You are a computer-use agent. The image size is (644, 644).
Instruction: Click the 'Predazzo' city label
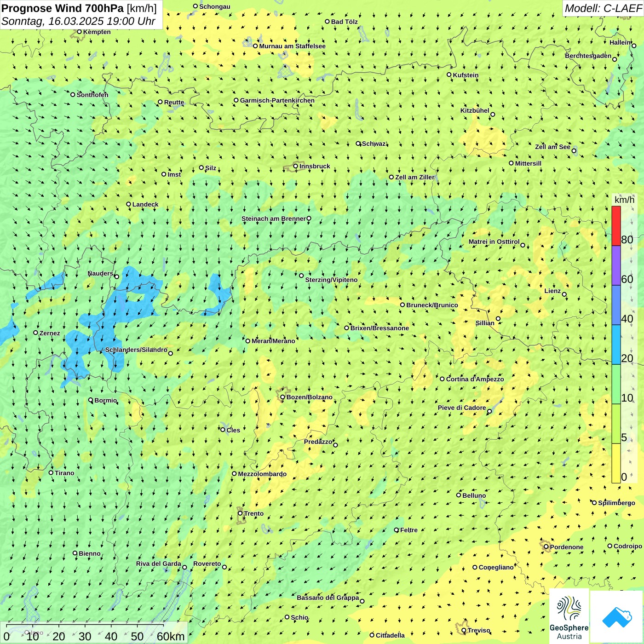pos(318,442)
